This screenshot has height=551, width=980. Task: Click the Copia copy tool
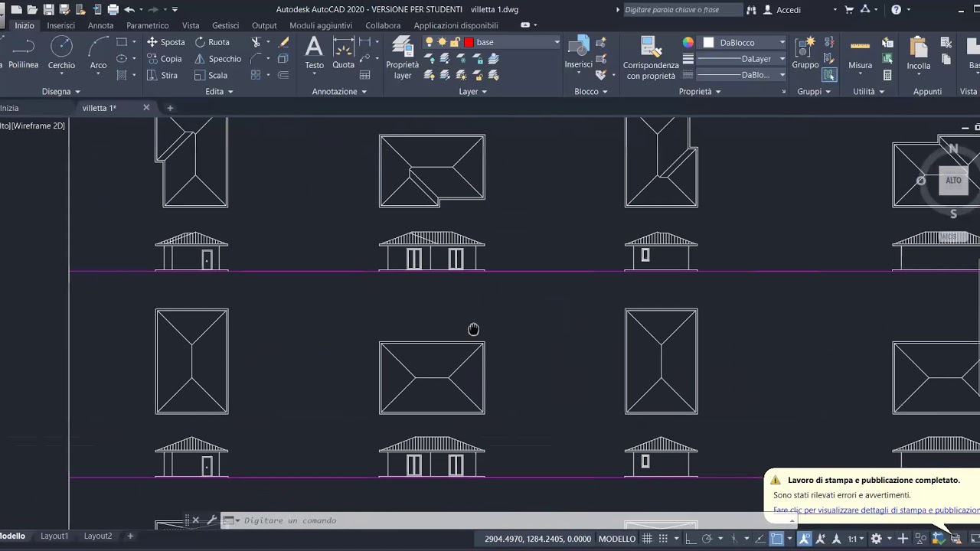tap(165, 59)
